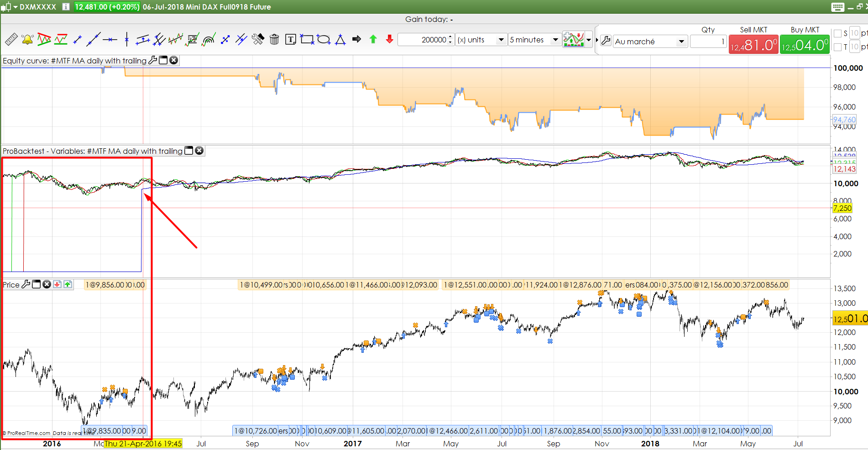Pick the green up arrow marker

coord(373,40)
